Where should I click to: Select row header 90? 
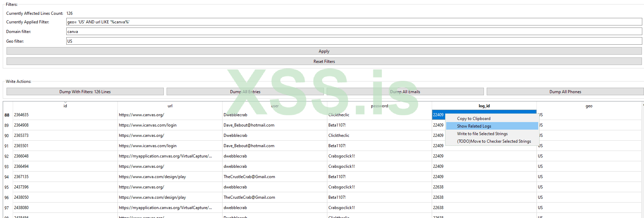coord(8,135)
